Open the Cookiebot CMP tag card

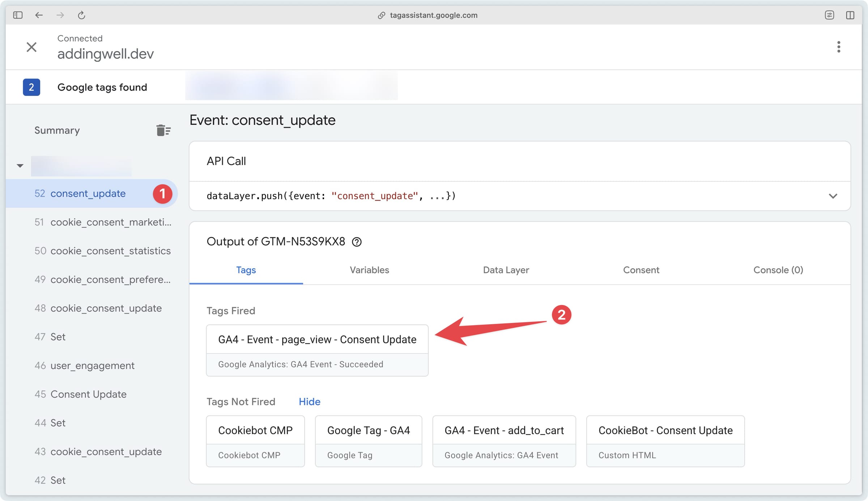pos(255,441)
